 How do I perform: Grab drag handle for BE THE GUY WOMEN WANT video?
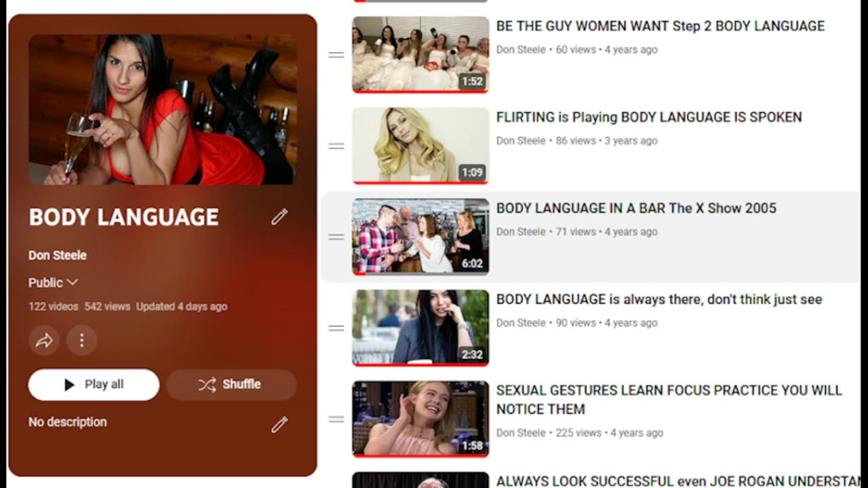pos(336,55)
